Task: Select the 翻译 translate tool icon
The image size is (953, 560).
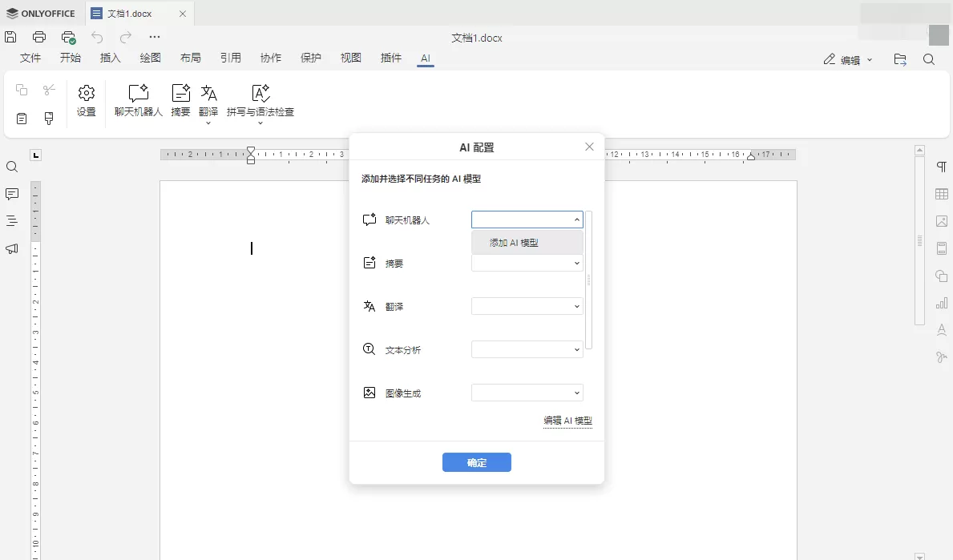Action: pos(208,95)
